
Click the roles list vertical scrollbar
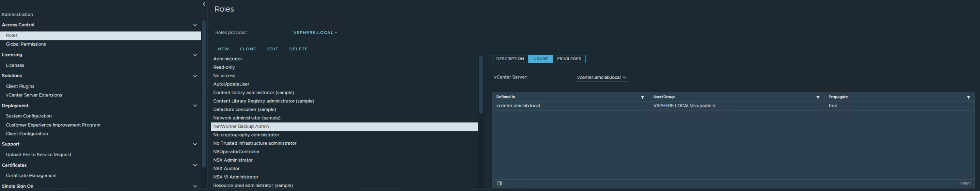(480, 84)
